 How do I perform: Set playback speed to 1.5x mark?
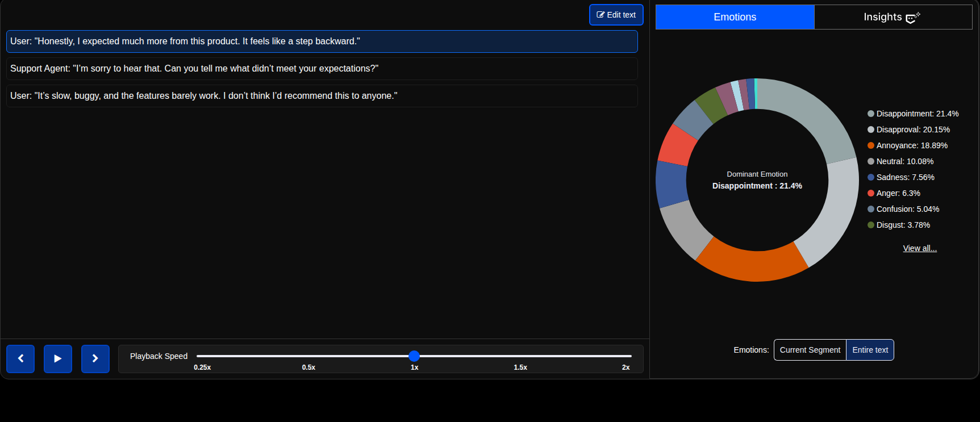click(520, 367)
